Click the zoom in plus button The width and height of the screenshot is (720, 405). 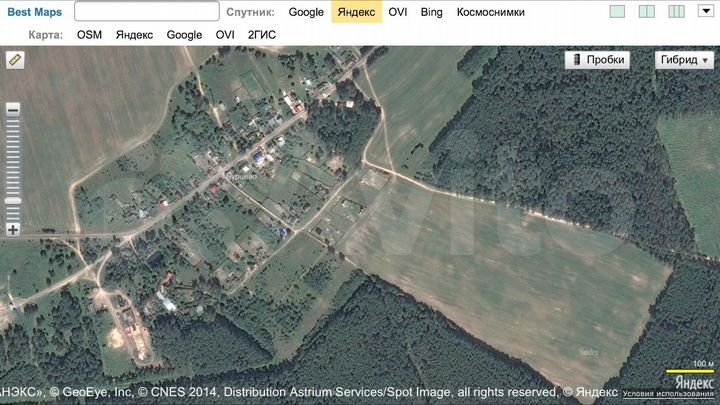pyautogui.click(x=13, y=230)
